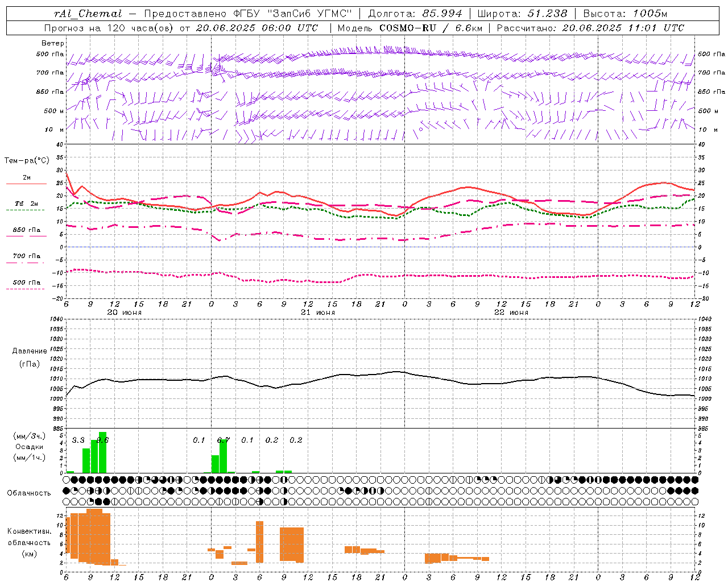Click the 'Конвективн.' convective cloud label

[30, 531]
